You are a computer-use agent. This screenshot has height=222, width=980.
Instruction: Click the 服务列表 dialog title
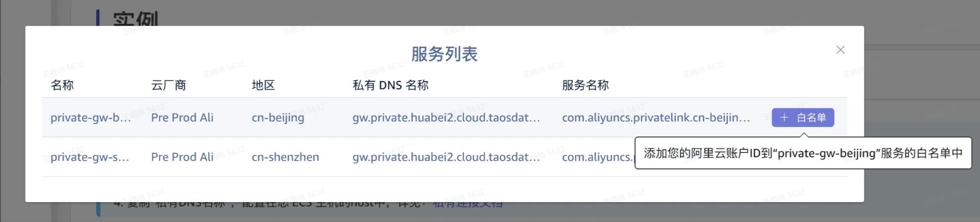coord(444,54)
